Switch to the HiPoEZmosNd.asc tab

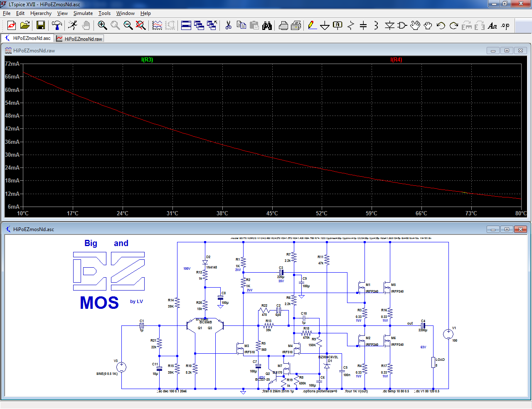27,38
